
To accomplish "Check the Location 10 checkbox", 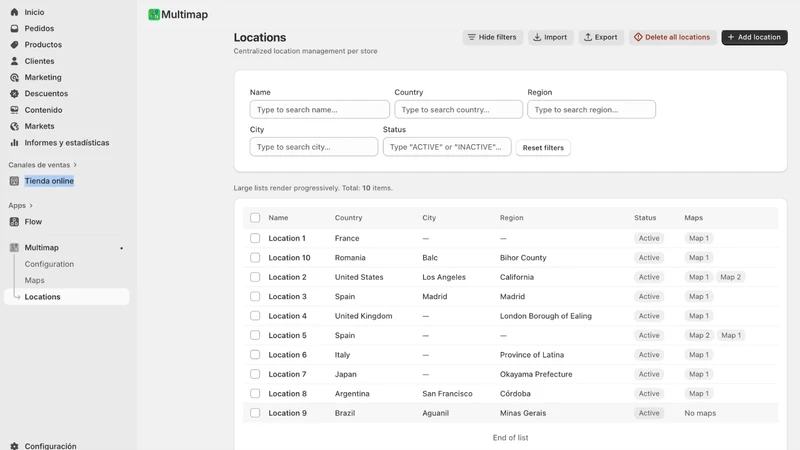I will (255, 258).
